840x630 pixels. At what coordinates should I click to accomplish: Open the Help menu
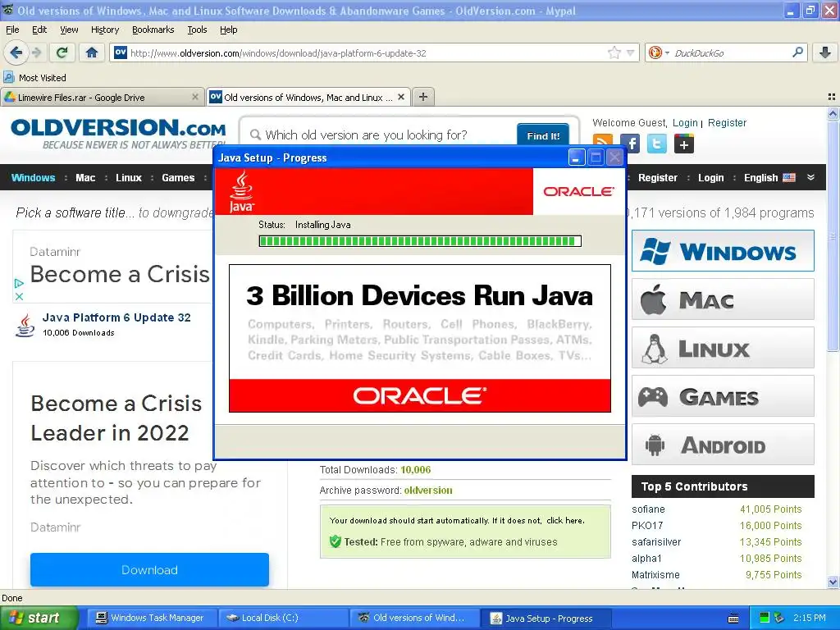pyautogui.click(x=228, y=30)
